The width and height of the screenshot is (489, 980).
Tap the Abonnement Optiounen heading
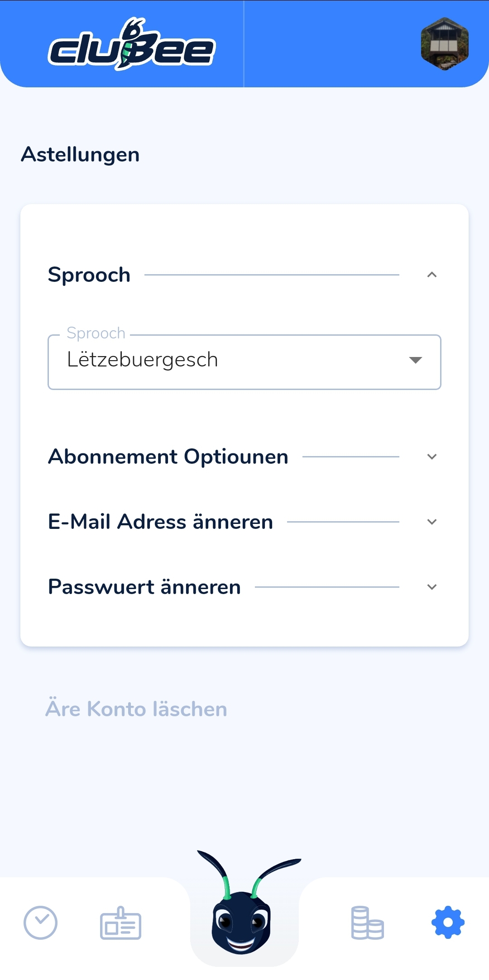coord(168,457)
